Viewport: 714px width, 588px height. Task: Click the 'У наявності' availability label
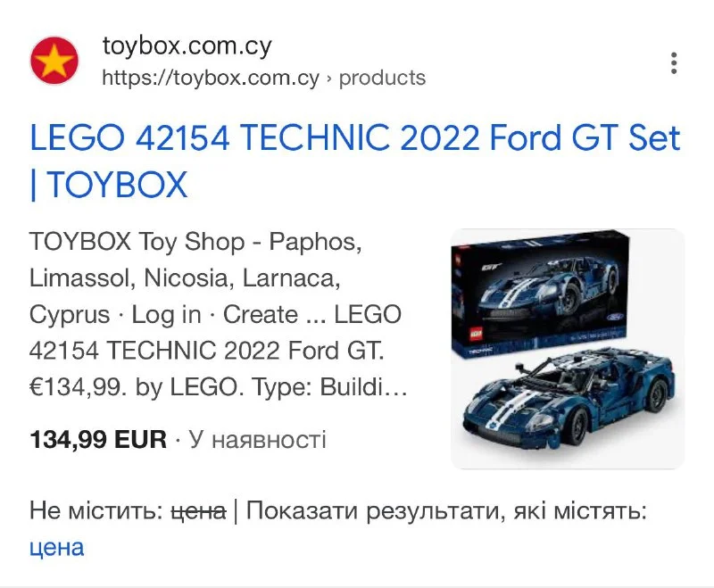click(258, 440)
